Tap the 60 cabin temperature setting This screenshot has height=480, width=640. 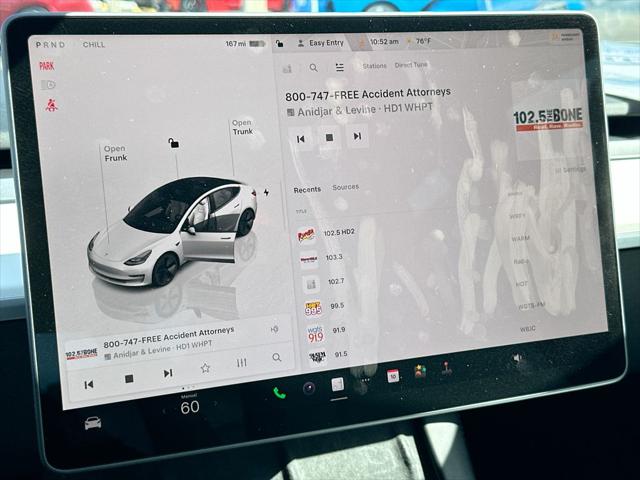pyautogui.click(x=190, y=407)
